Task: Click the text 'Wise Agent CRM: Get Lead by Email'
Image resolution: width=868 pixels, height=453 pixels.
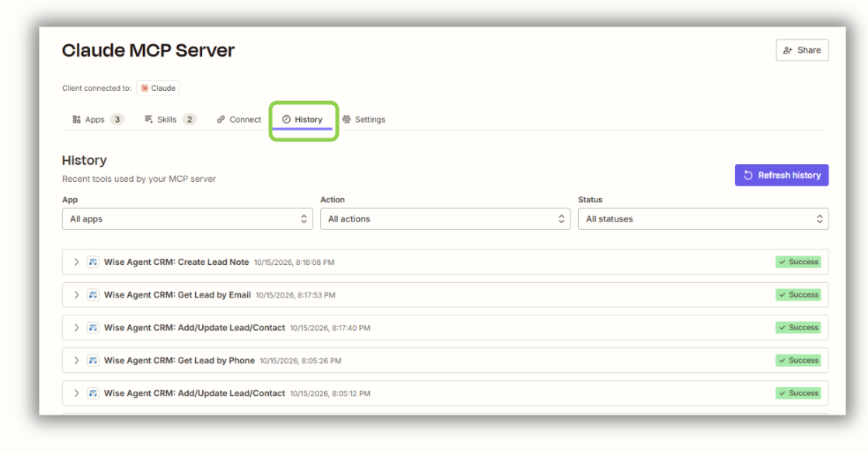Action: 178,294
